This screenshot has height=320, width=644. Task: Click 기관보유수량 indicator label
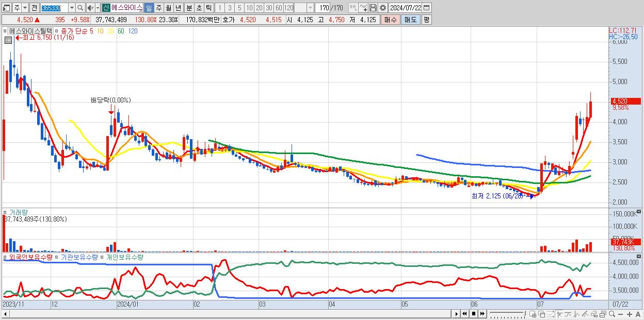click(79, 257)
